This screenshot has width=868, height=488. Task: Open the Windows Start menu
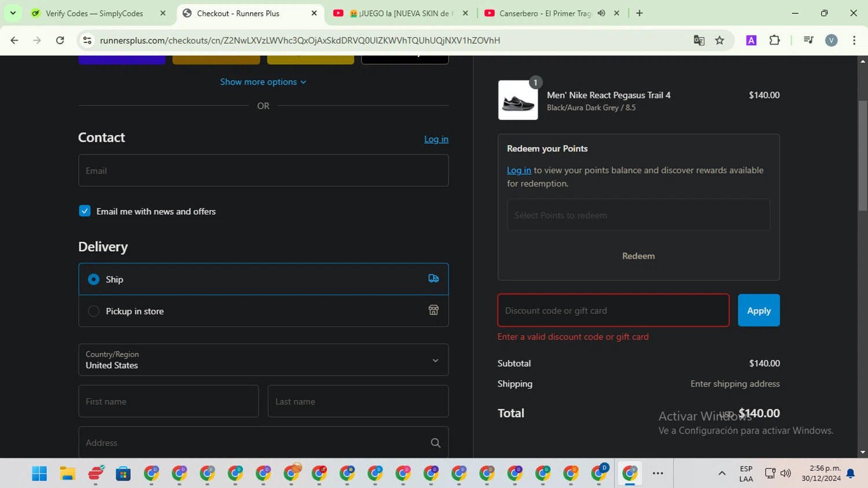39,474
